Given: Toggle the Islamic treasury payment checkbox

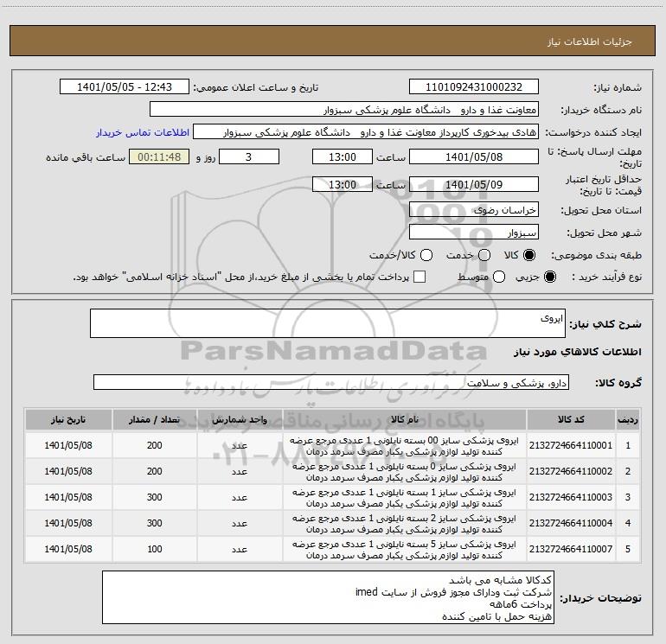Looking at the screenshot, I should tap(419, 277).
